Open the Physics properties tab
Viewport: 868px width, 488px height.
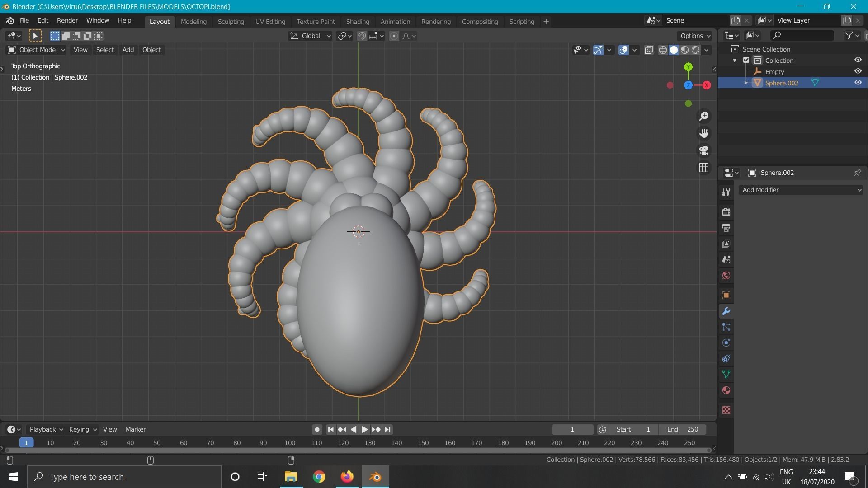click(726, 343)
